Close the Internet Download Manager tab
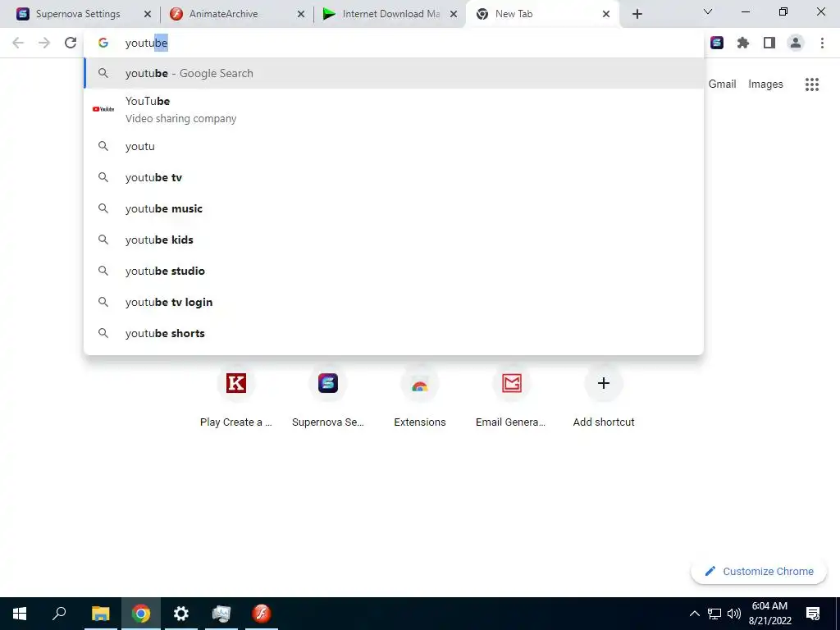The width and height of the screenshot is (840, 630). point(454,15)
